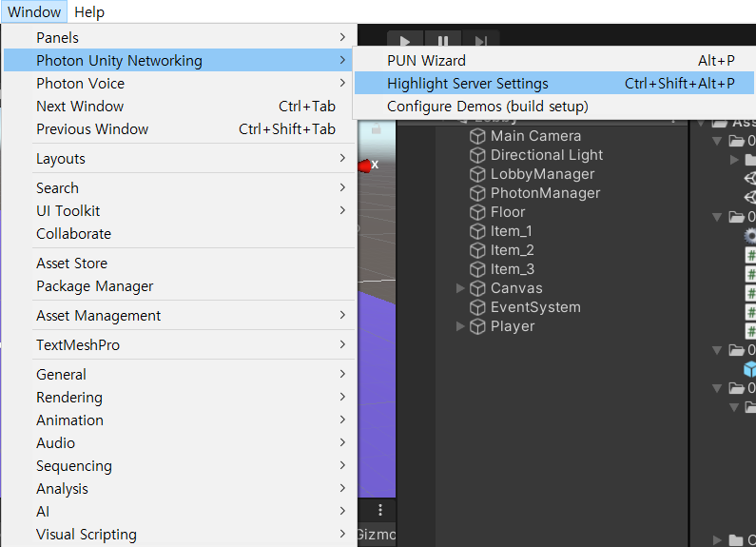Click Collaborate in Window menu
This screenshot has height=547, width=756.
(180, 234)
